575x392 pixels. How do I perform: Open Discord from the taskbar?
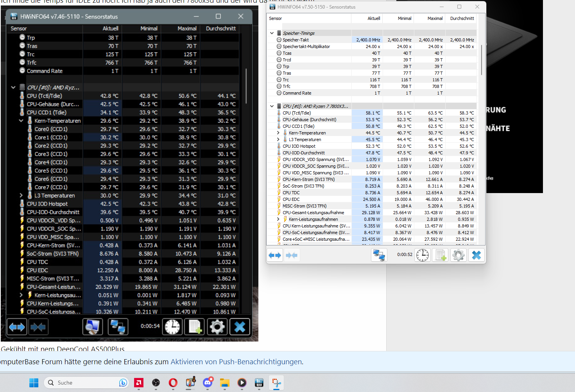pyautogui.click(x=208, y=383)
